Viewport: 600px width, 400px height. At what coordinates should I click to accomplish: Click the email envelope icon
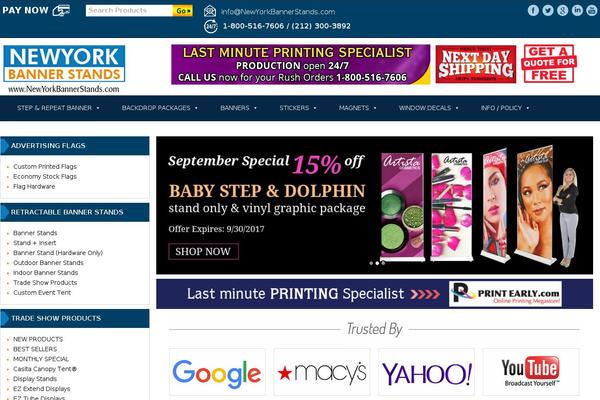click(210, 11)
